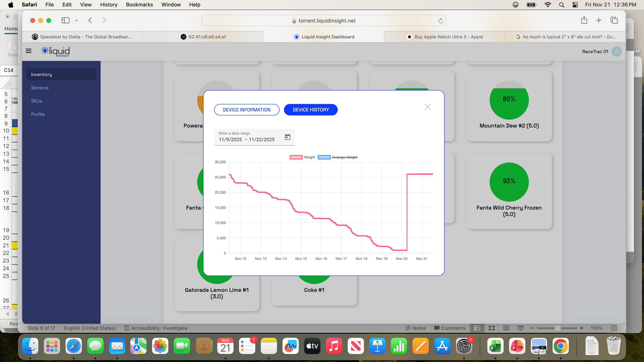The image size is (644, 362).
Task: Start PowerPoint slide show view
Action: click(x=520, y=328)
